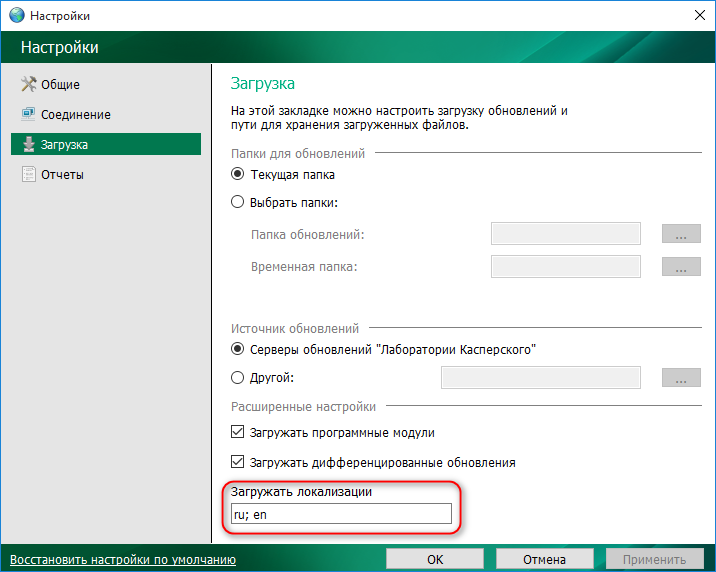Click the download icon next to Загрузка
This screenshot has height=572, width=716.
[x=29, y=144]
